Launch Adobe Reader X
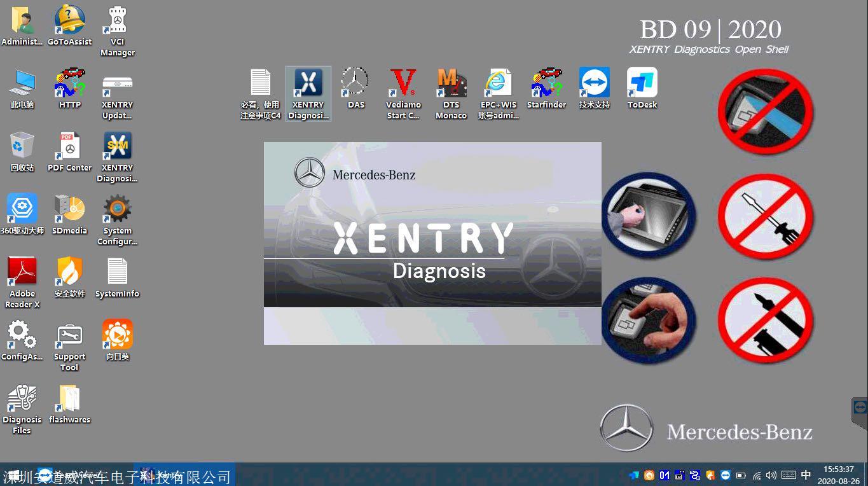 click(x=22, y=283)
